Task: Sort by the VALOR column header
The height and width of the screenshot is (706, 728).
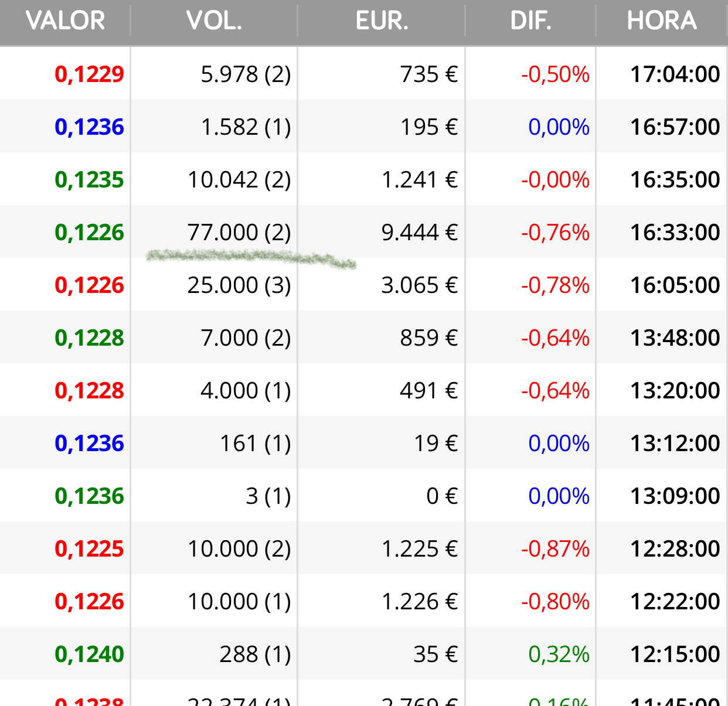Action: 65,21
